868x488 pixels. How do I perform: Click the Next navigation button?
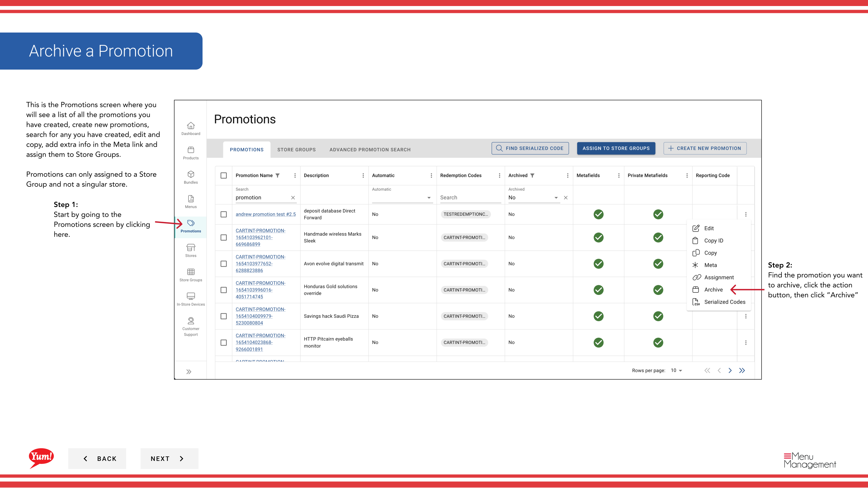[x=169, y=459]
